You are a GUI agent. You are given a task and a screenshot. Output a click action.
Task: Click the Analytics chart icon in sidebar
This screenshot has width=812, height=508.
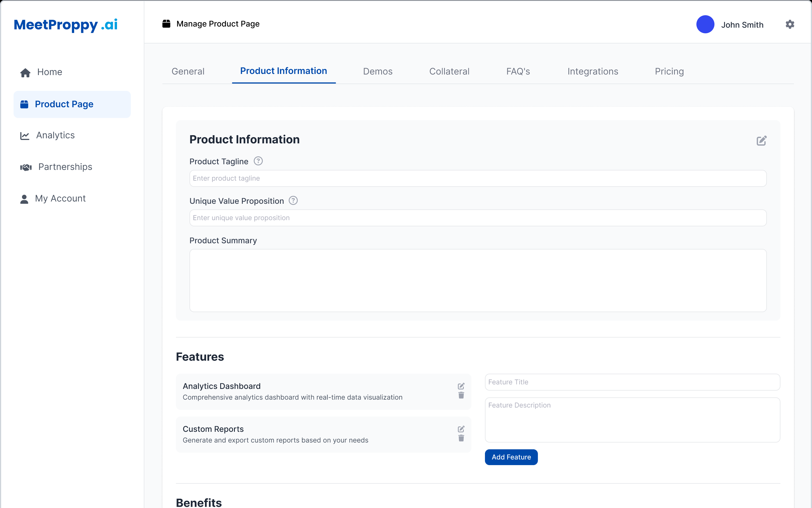[x=25, y=135]
